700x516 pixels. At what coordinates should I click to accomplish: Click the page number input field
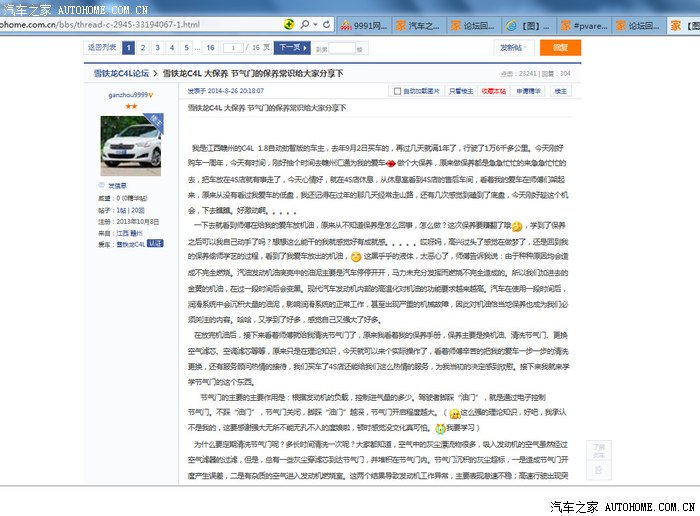pyautogui.click(x=233, y=47)
